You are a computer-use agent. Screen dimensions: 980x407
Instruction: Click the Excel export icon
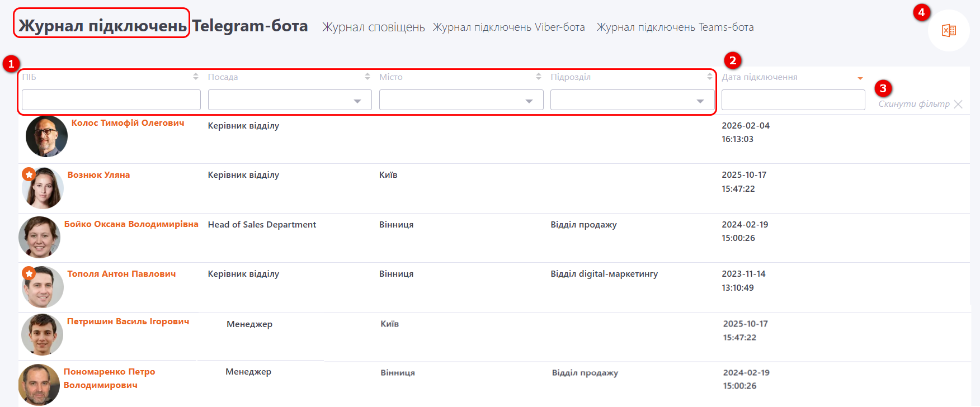coord(949,31)
